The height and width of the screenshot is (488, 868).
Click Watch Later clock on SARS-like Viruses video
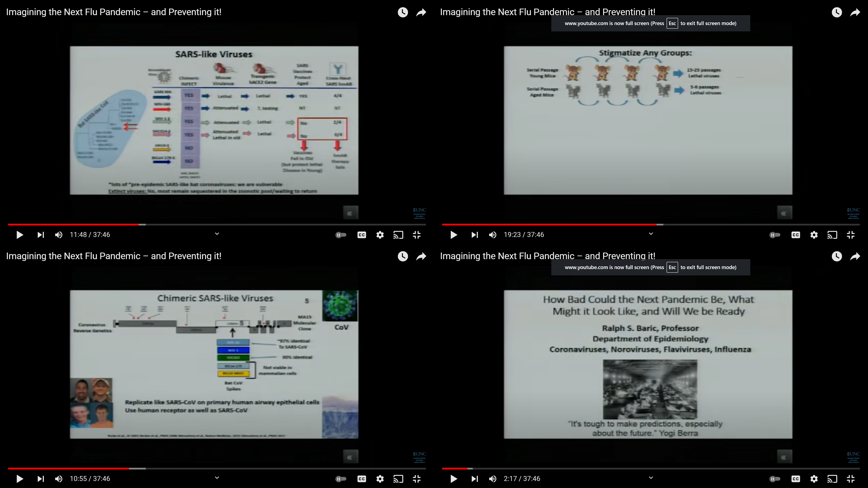click(x=403, y=12)
